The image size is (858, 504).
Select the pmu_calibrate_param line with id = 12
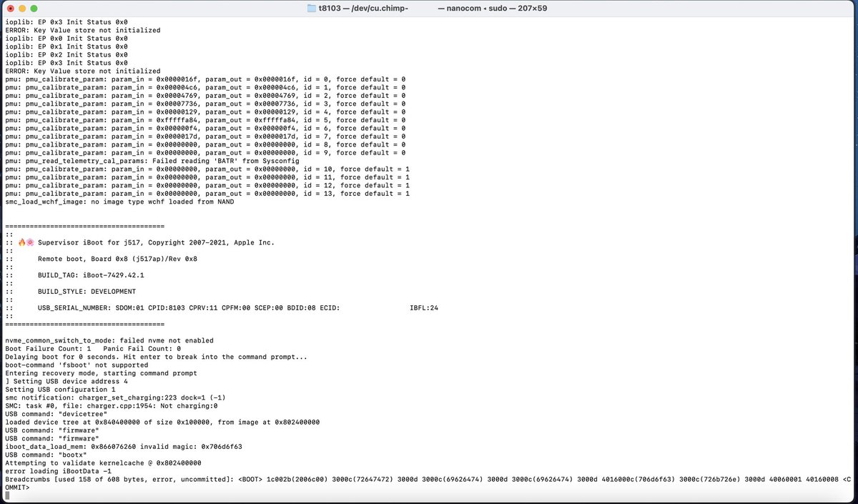(x=207, y=185)
